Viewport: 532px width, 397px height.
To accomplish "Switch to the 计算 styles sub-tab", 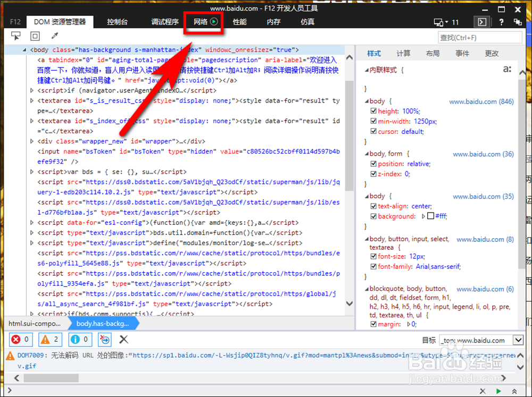I will coord(403,53).
